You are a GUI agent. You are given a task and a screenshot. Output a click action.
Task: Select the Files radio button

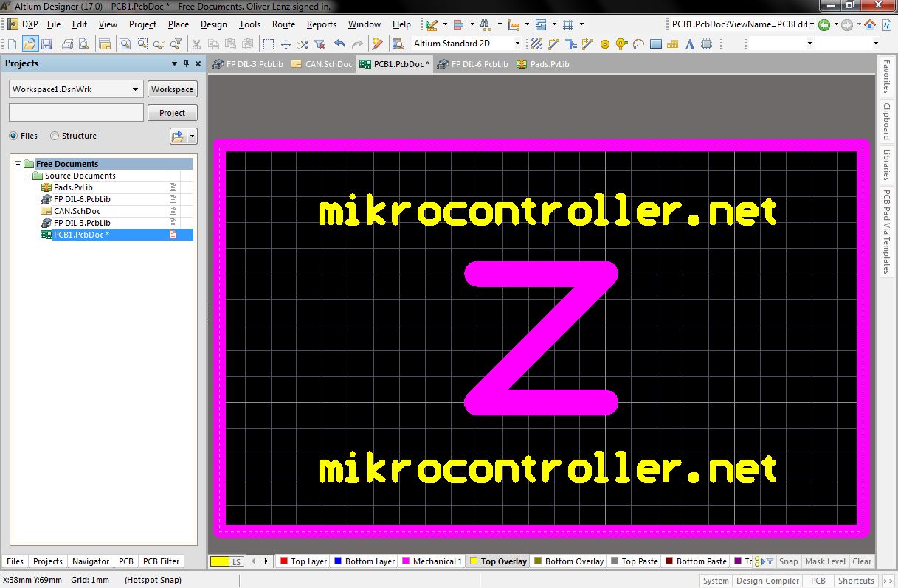[13, 136]
